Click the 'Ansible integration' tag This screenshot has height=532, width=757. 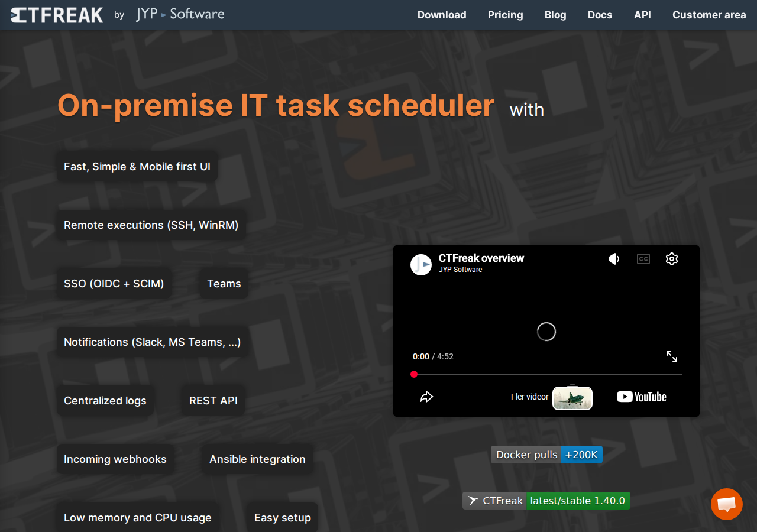pyautogui.click(x=258, y=459)
